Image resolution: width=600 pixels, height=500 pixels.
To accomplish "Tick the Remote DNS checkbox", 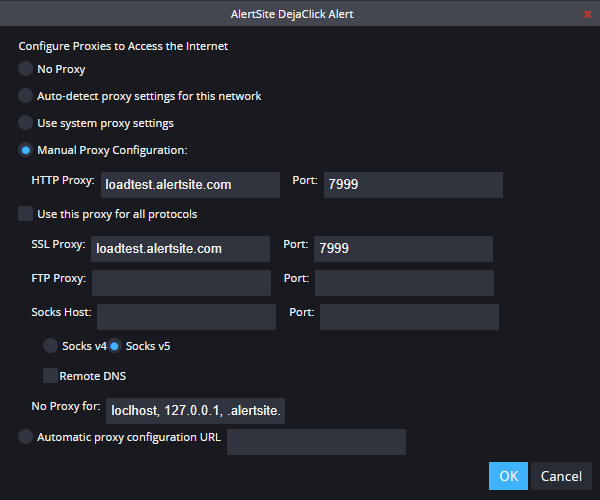I will click(51, 376).
